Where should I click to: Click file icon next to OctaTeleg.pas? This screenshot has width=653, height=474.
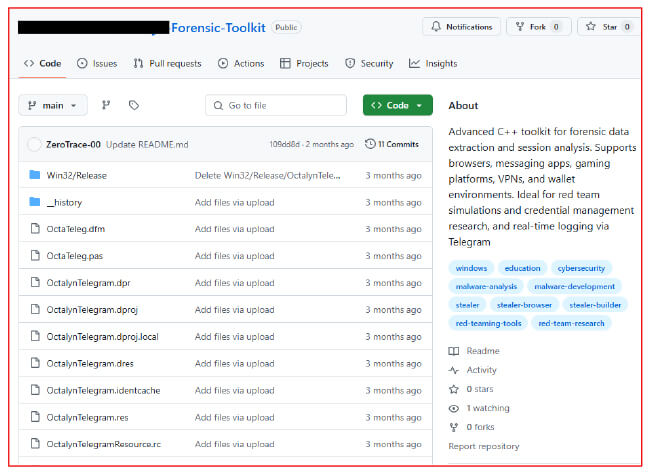point(35,255)
